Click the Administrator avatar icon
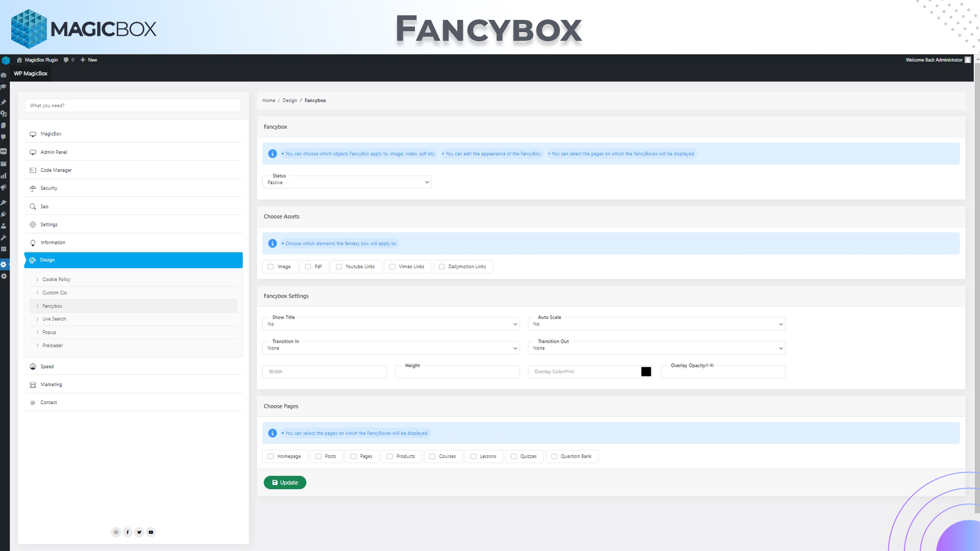This screenshot has width=980, height=551. click(x=968, y=60)
